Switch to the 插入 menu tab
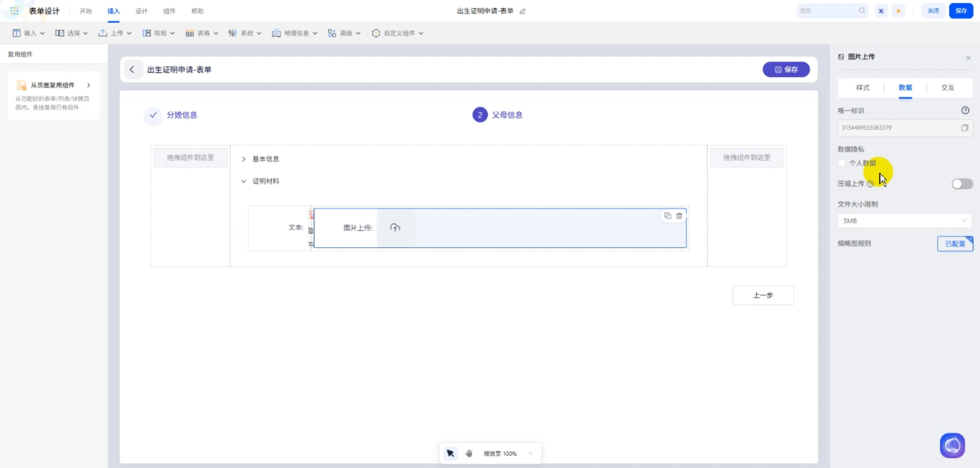Viewport: 980px width, 468px height. coord(113,11)
